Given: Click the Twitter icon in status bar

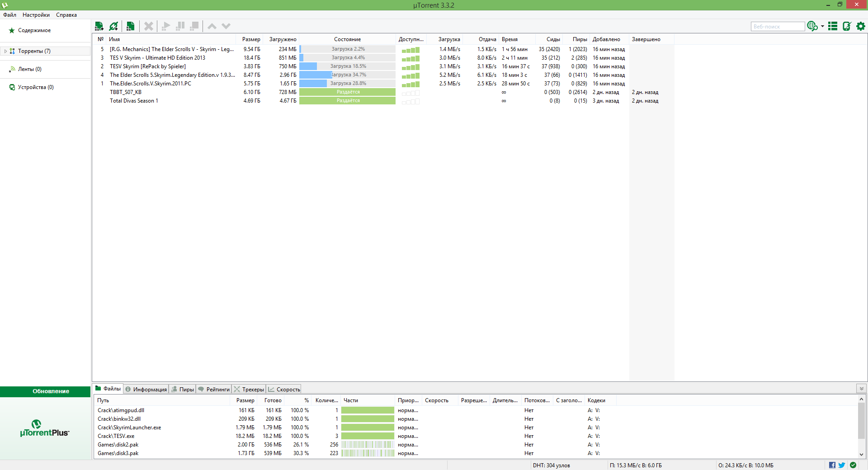Looking at the screenshot, I should tap(842, 465).
